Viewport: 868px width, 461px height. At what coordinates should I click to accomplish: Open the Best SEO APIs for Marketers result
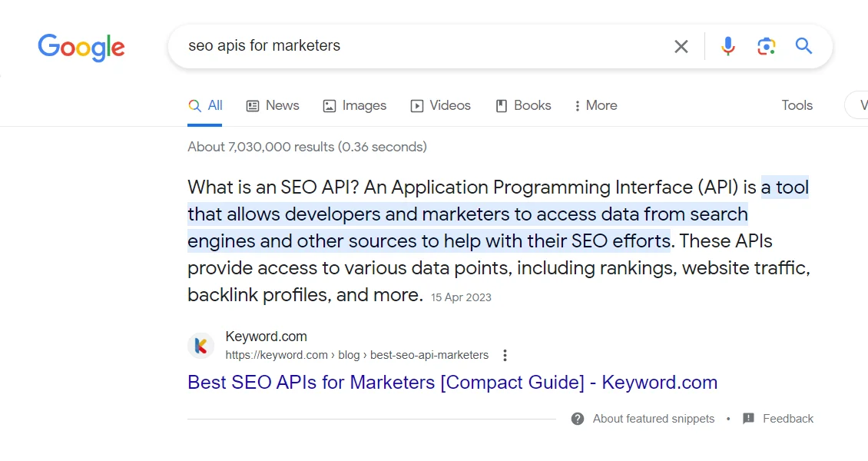pos(452,382)
